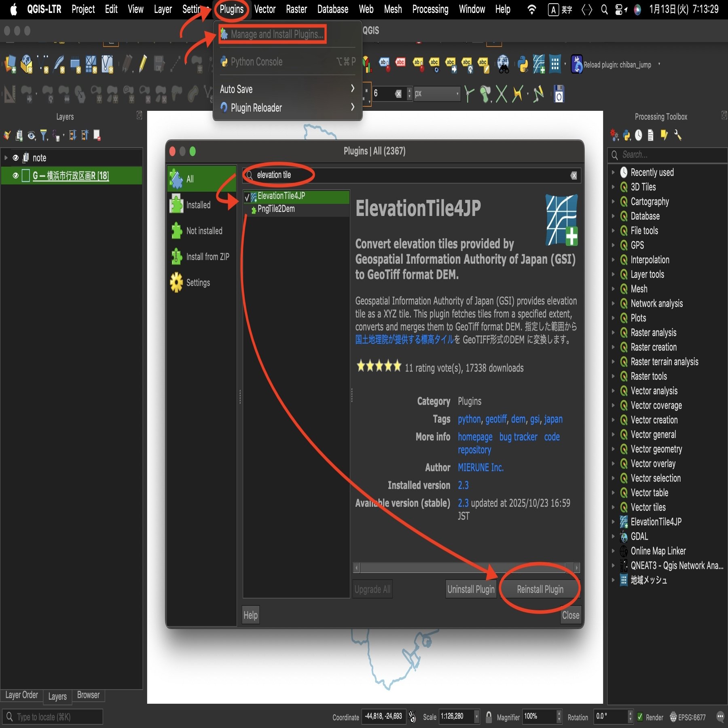728x728 pixels.
Task: Click Collapse All icon in Layers panel
Action: point(85,135)
